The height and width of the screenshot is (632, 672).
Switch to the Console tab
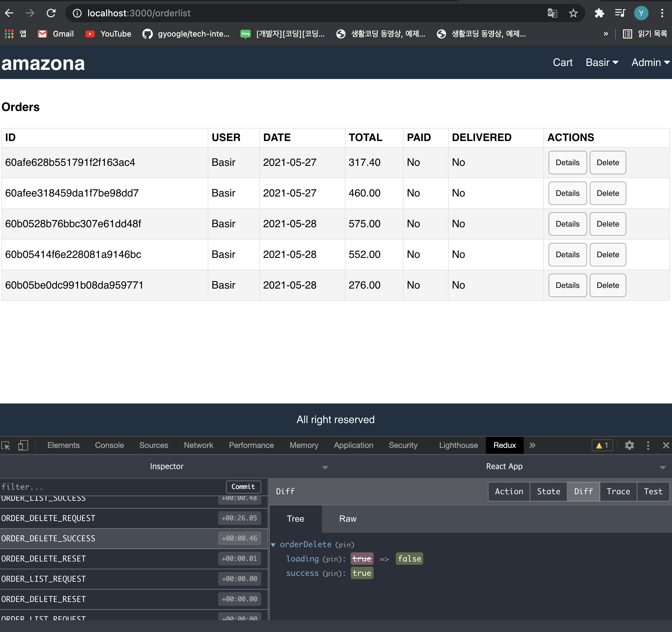pyautogui.click(x=109, y=445)
